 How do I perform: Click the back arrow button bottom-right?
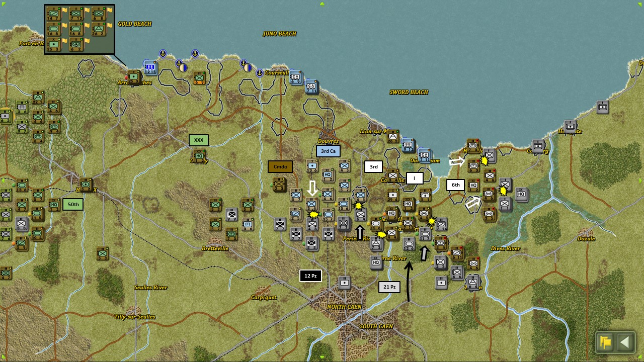tap(624, 342)
